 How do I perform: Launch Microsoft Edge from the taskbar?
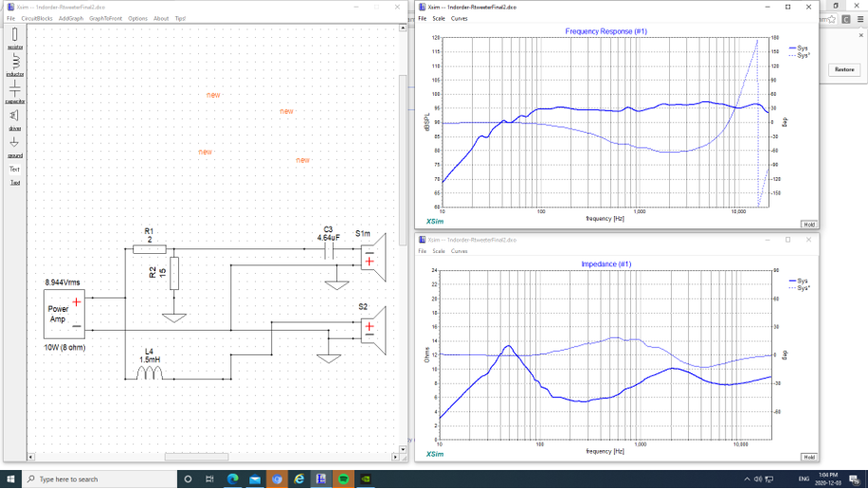232,479
